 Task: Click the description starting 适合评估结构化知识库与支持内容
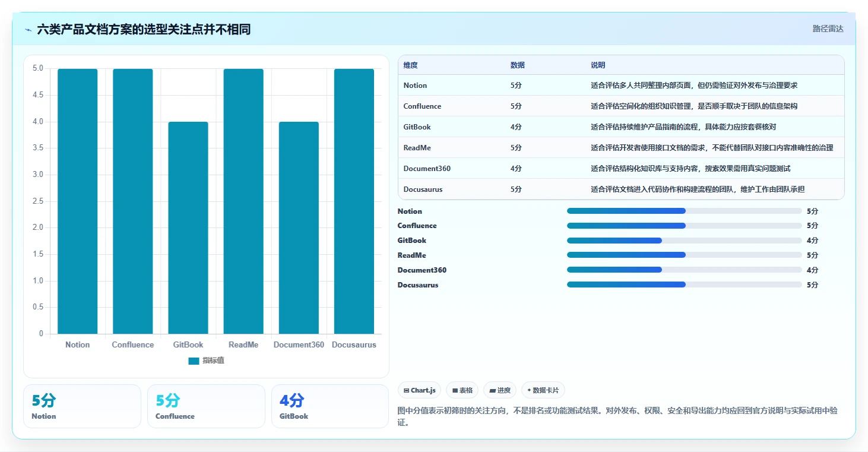690,169
